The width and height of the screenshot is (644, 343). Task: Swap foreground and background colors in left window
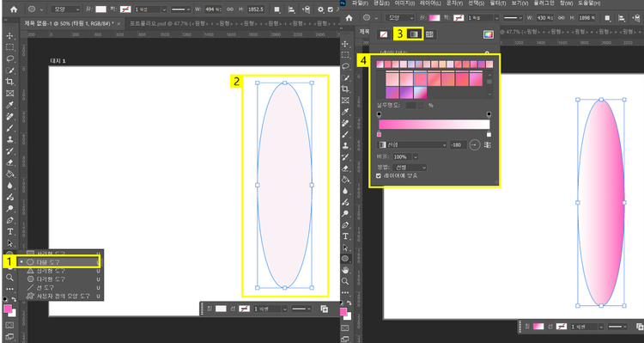tap(14, 300)
